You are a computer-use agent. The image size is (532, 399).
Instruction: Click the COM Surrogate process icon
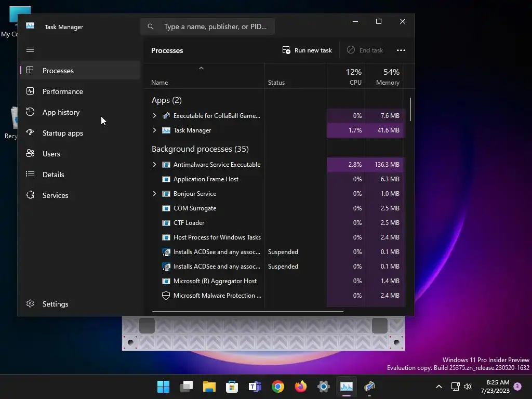166,208
